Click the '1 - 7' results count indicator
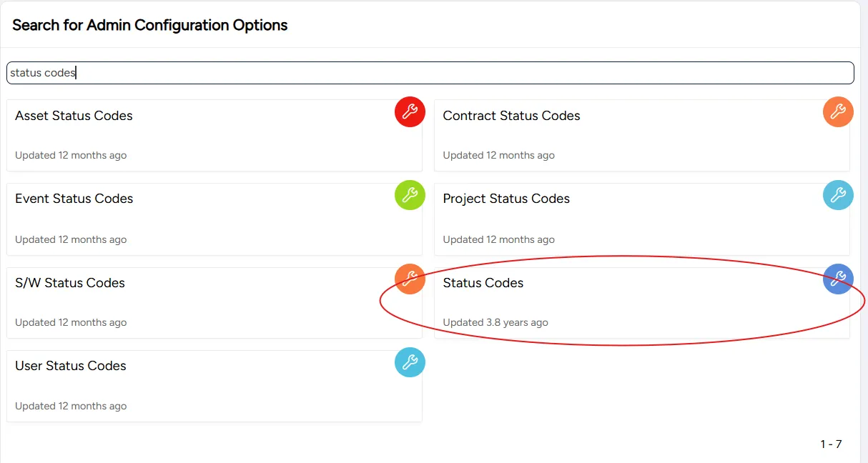This screenshot has height=463, width=868. click(831, 444)
